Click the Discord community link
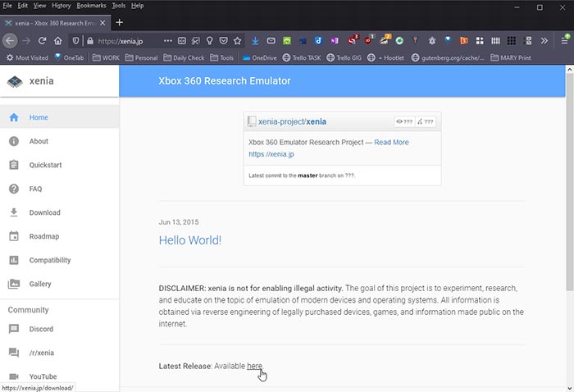 pos(41,329)
